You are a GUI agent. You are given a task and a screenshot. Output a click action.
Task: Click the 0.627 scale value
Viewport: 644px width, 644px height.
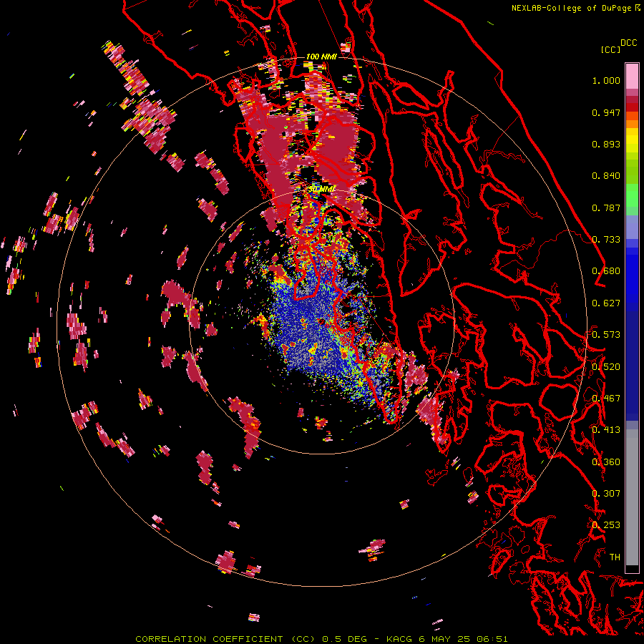point(606,303)
